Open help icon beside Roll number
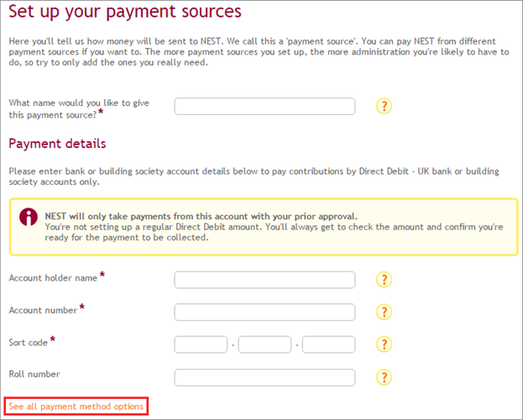The image size is (523, 420). tap(384, 377)
